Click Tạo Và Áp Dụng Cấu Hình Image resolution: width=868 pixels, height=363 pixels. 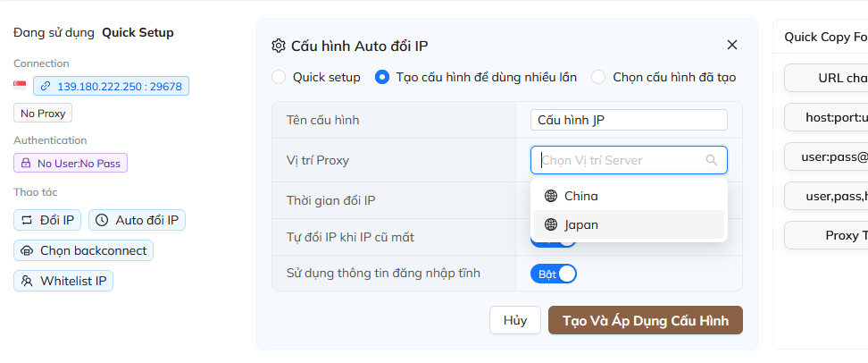645,320
